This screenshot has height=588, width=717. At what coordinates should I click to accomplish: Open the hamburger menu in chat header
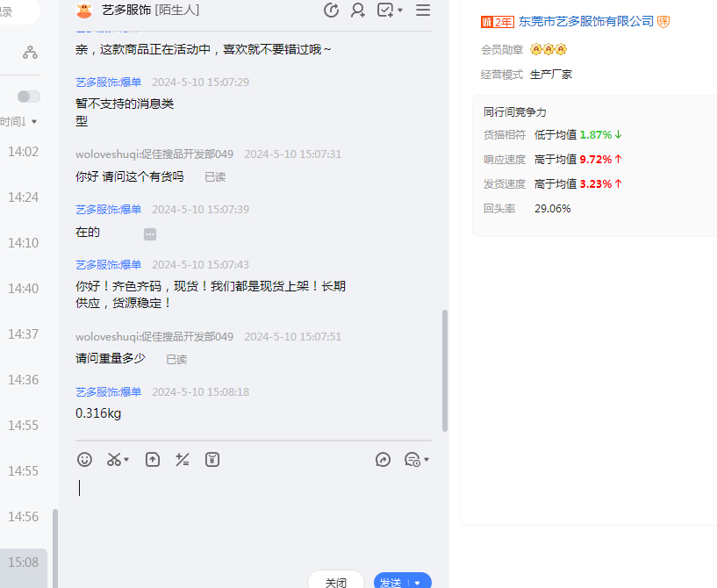[x=423, y=11]
